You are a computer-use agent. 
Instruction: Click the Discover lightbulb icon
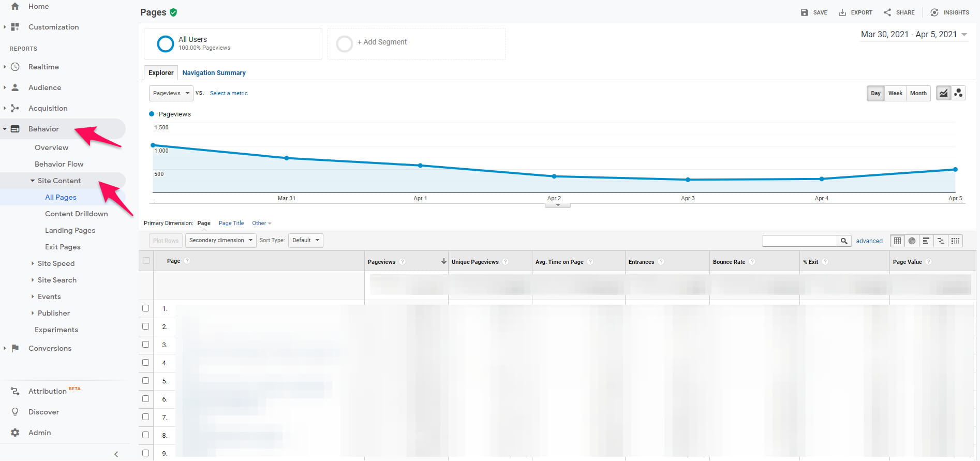point(15,412)
